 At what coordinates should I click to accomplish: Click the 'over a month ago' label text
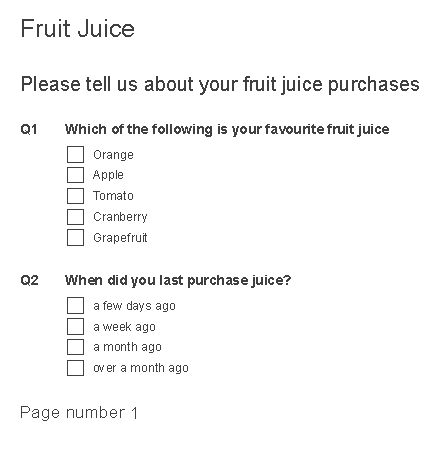(x=141, y=368)
